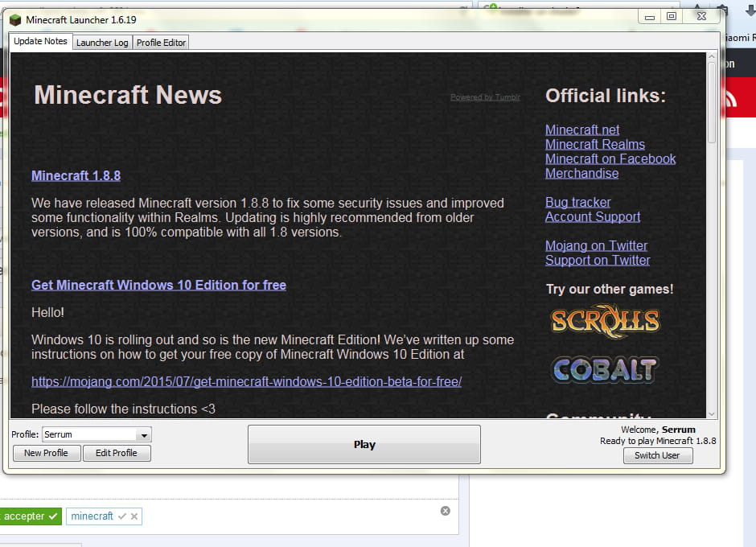Click the Ready to play Minecraft 1.8.8 status

pyautogui.click(x=658, y=441)
